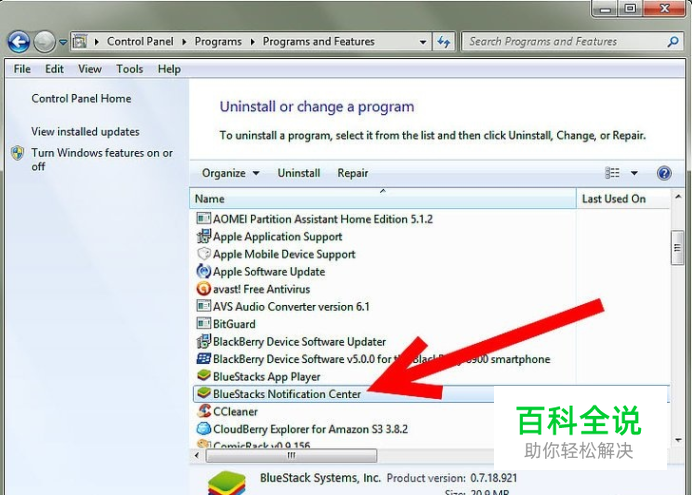Open the Help menu

tap(169, 69)
